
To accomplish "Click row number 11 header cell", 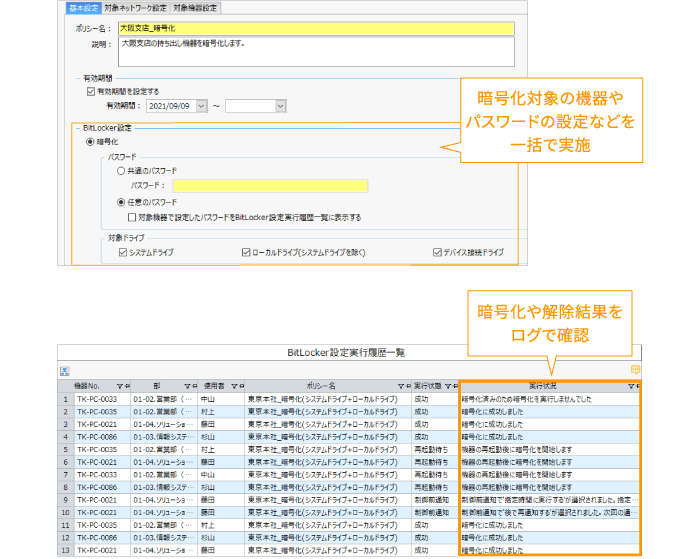I will point(66,525).
